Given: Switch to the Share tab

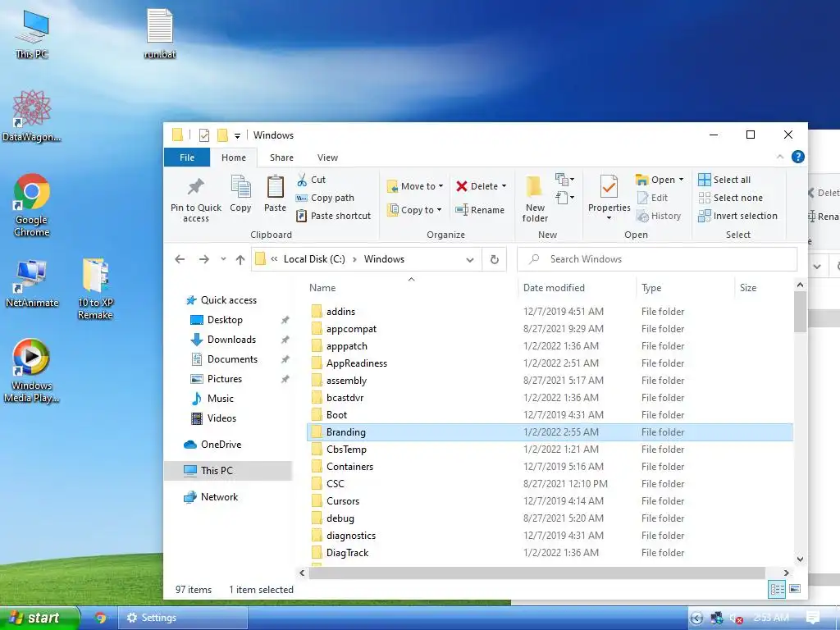Looking at the screenshot, I should [x=281, y=157].
